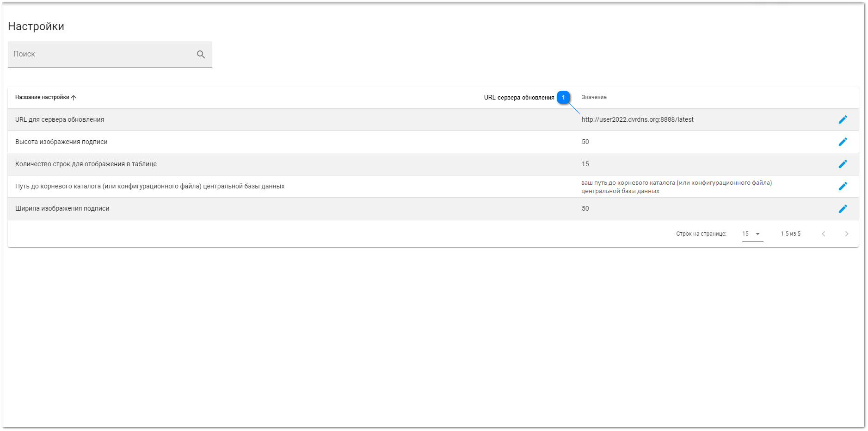Edit the update server URL setting
The width and height of the screenshot is (868, 431).
843,119
